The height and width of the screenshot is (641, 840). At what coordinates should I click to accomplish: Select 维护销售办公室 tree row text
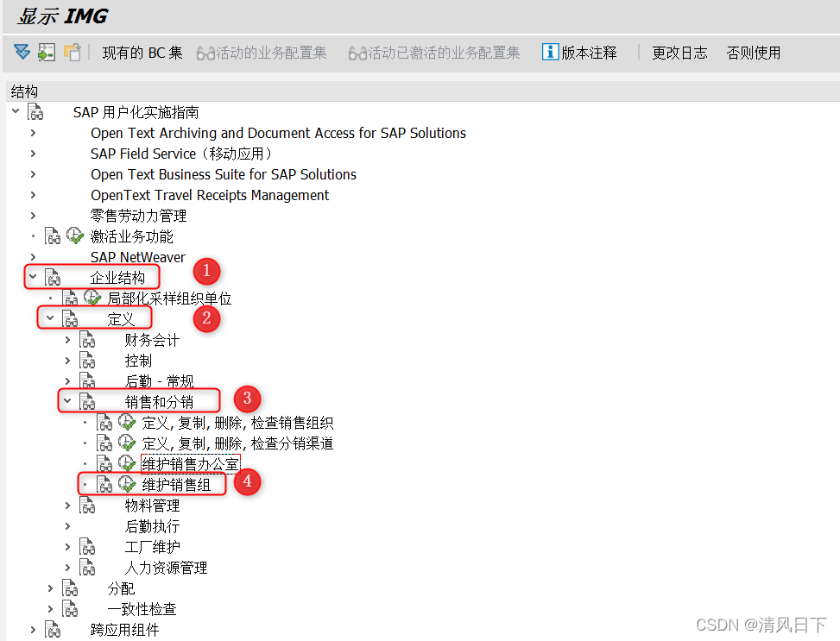click(190, 464)
